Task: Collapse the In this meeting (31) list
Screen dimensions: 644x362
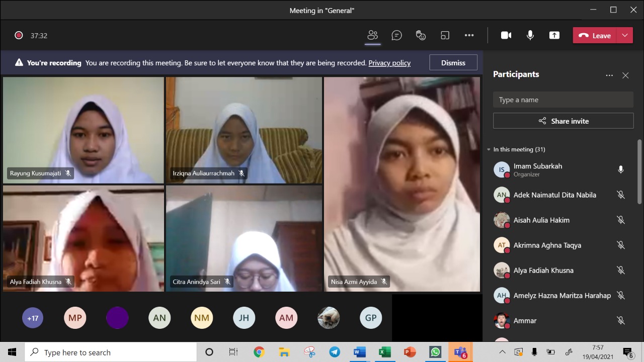Action: [x=489, y=149]
